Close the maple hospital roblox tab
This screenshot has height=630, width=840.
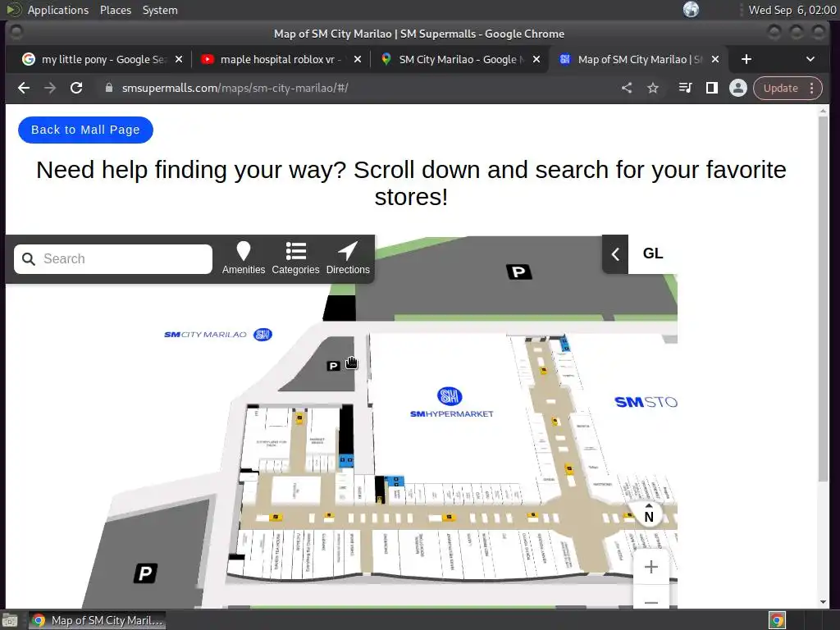coord(358,59)
